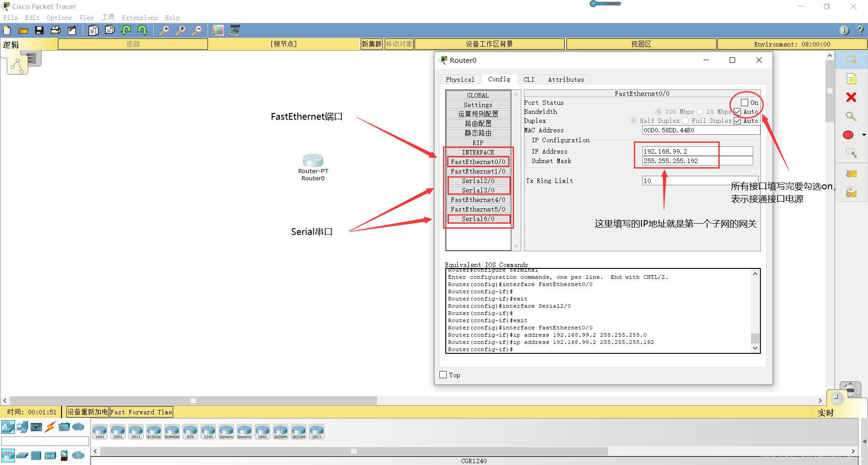Select the 10 Mbps radio button
This screenshot has width=868, height=465.
[700, 112]
